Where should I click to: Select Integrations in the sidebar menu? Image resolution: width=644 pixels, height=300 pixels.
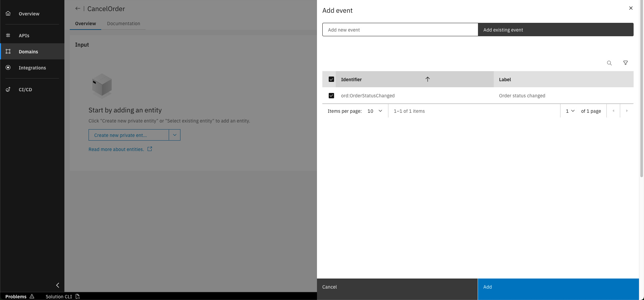pos(32,67)
